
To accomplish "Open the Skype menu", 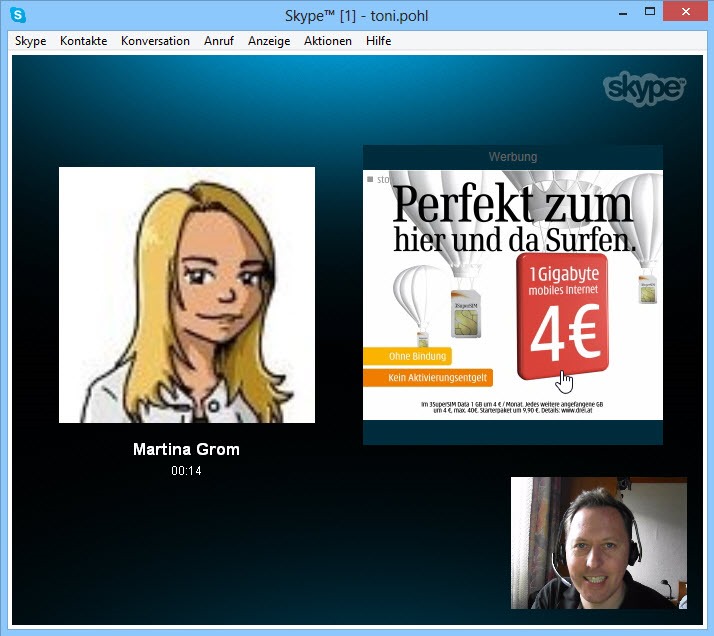I will pos(30,41).
